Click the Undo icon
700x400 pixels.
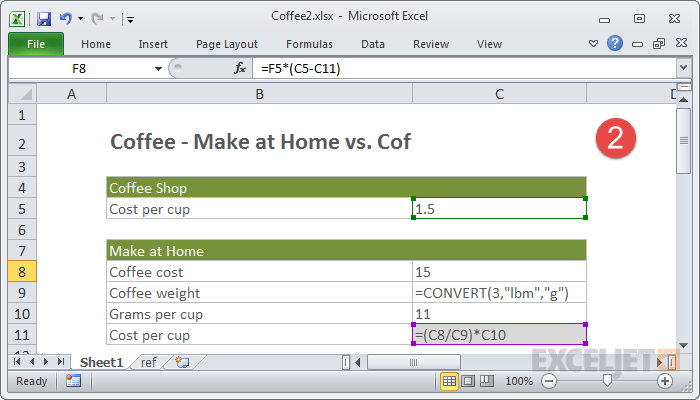(x=66, y=19)
